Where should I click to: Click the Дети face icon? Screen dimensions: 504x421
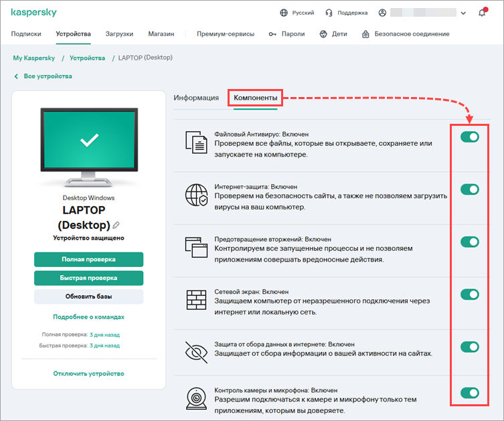pyautogui.click(x=323, y=34)
